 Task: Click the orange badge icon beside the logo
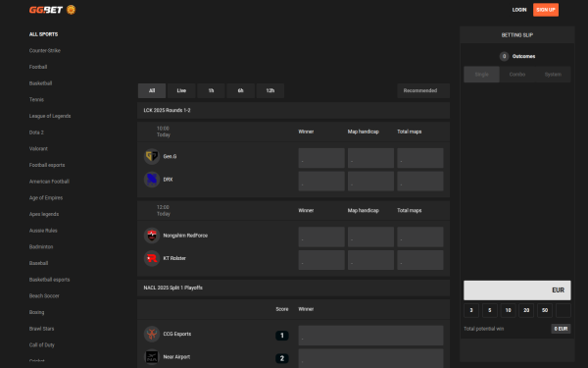[71, 10]
